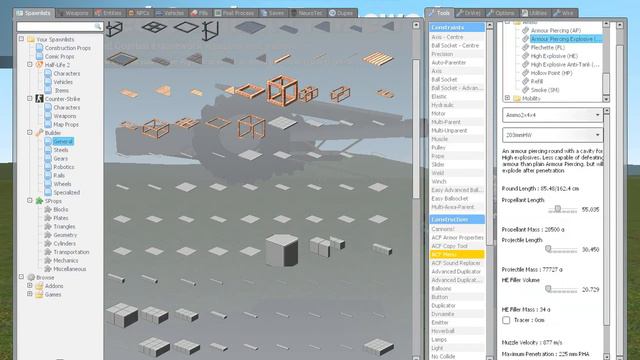640x360 pixels.
Task: Expand the Mobility folder in ACF tree
Action: tap(507, 98)
